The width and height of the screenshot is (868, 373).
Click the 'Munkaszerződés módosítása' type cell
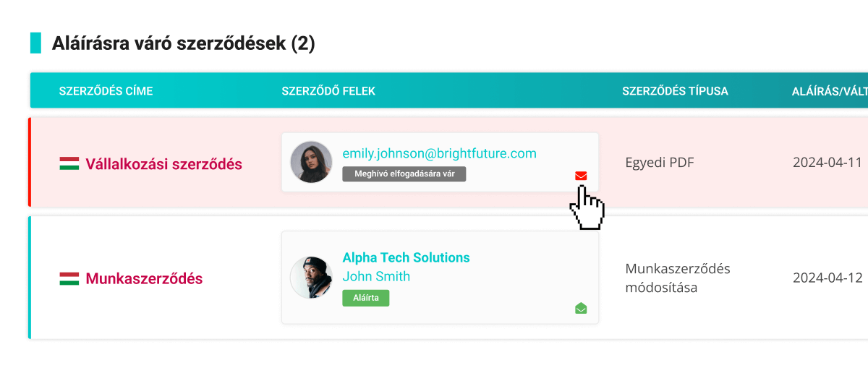click(x=678, y=278)
